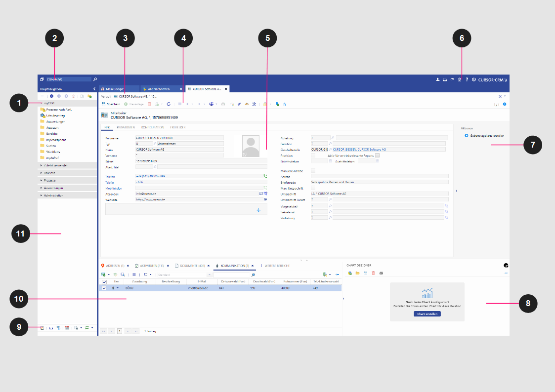
Task: Click the help question mark icon
Action: (x=467, y=79)
